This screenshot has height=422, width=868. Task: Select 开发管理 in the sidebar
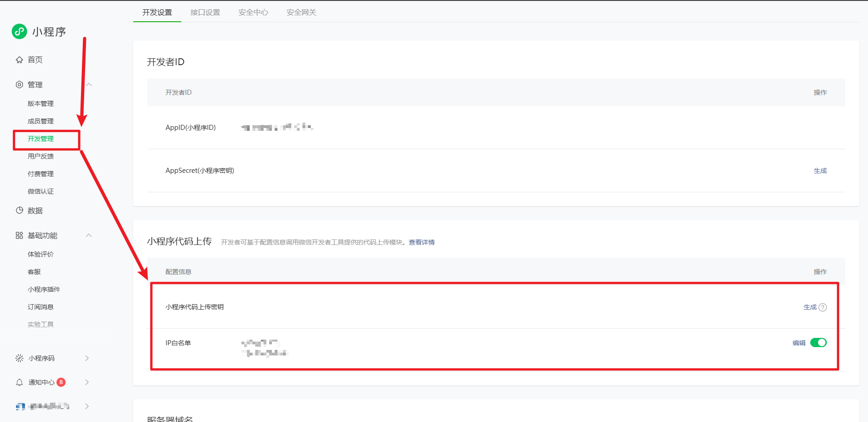coord(41,139)
